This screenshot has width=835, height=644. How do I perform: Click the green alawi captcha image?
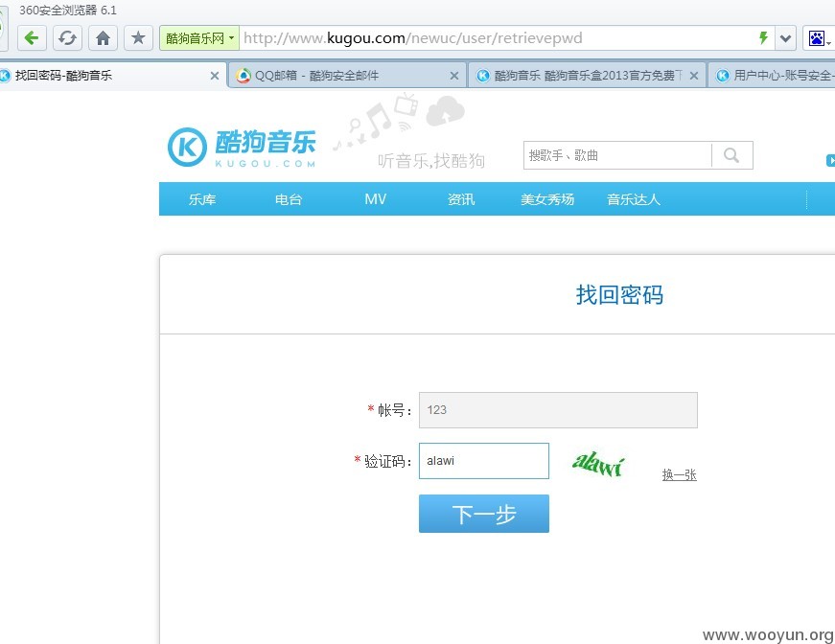598,463
